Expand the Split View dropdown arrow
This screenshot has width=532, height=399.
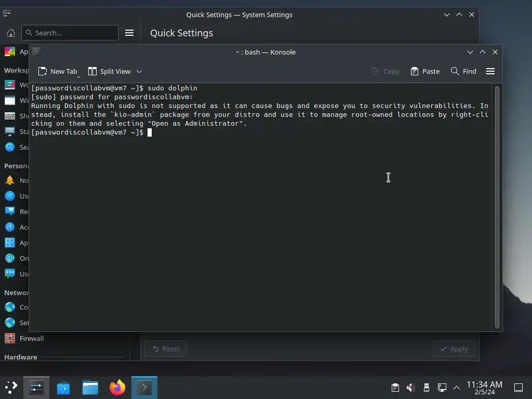pyautogui.click(x=139, y=71)
